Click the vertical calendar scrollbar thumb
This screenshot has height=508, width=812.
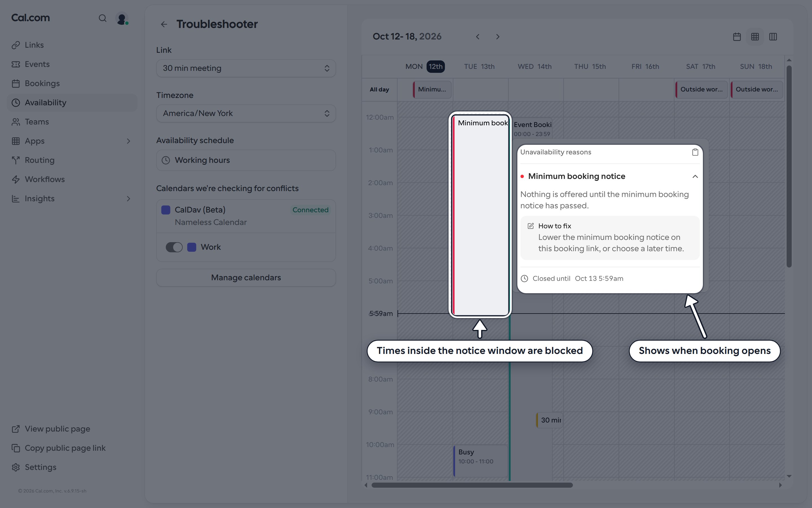(x=789, y=166)
